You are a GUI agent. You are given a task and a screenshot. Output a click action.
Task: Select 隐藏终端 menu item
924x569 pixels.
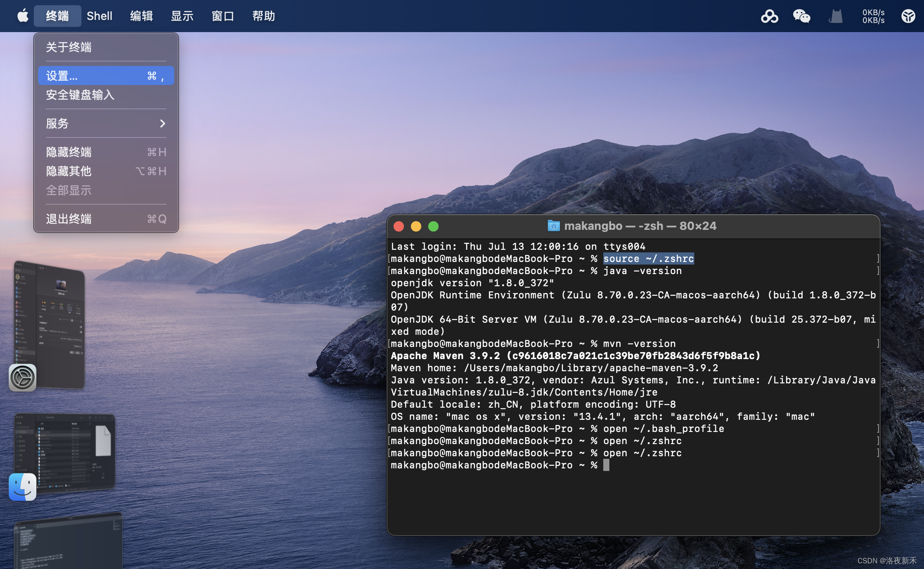click(69, 152)
